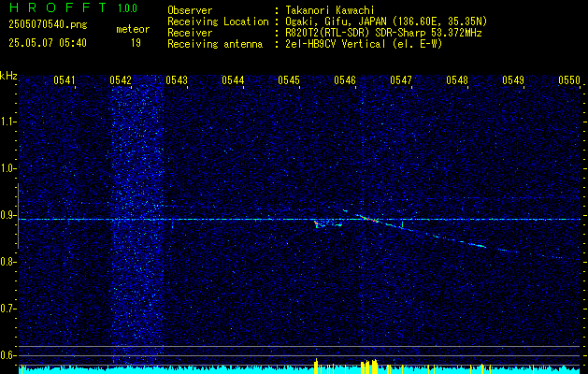588x374 pixels.
Task: Click the 0548 time marker
Action: coord(457,80)
